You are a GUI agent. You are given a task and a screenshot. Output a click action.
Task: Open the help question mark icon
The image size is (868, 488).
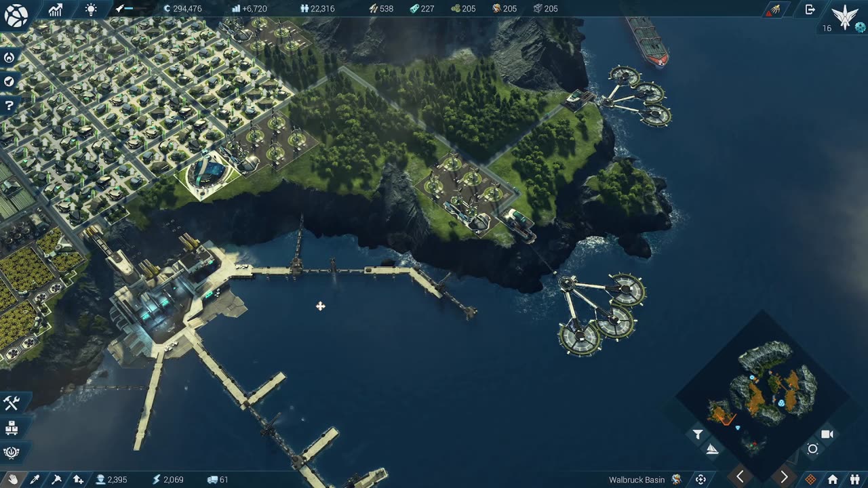9,105
